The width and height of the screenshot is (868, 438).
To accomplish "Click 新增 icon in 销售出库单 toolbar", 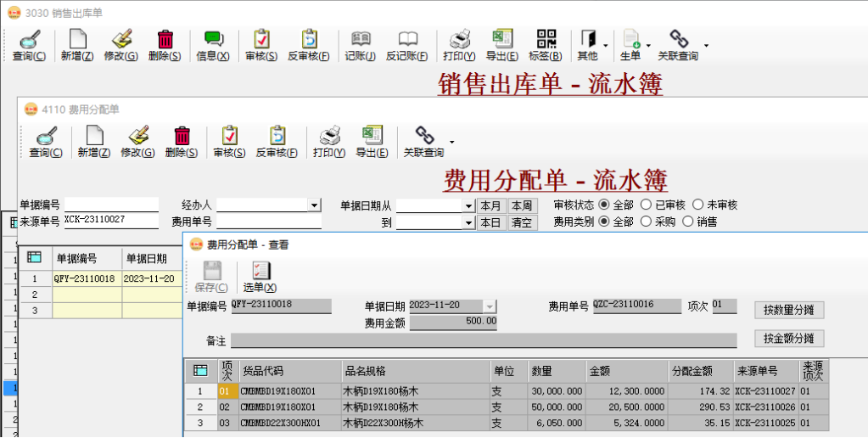I will 77,39.
